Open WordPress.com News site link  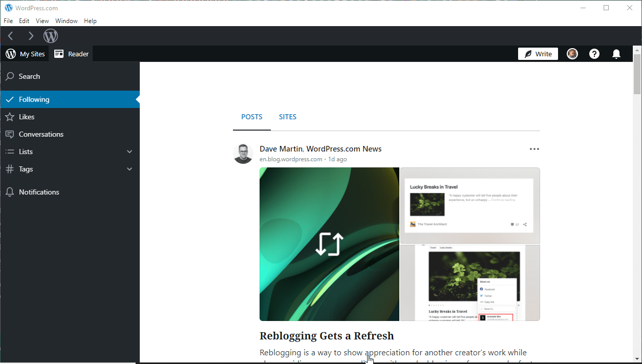(344, 149)
